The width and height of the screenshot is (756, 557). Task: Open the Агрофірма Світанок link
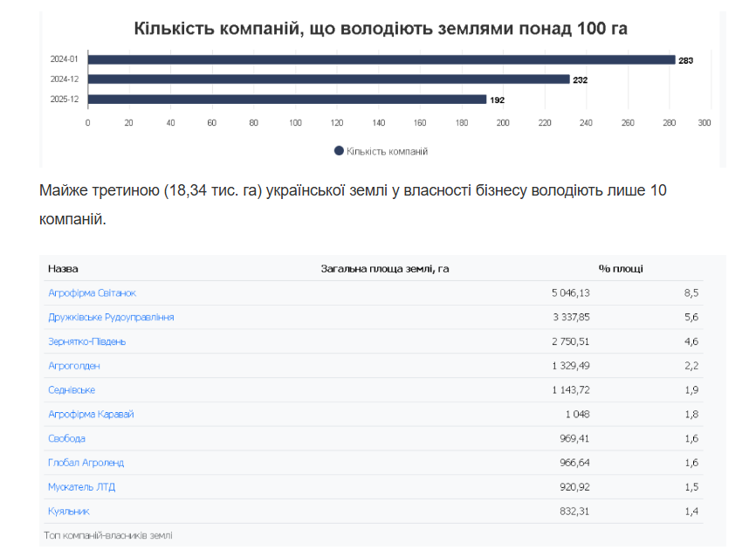tap(92, 293)
